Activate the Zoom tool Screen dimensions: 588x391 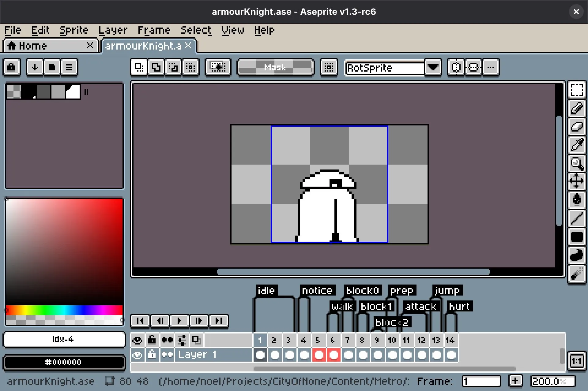[577, 163]
